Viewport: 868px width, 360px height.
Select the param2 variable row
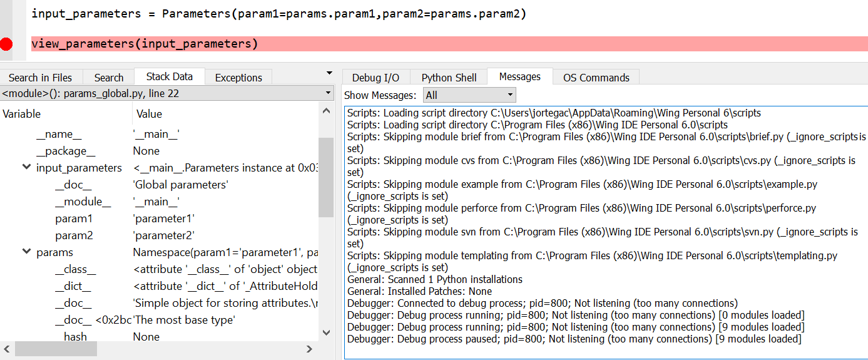[73, 235]
